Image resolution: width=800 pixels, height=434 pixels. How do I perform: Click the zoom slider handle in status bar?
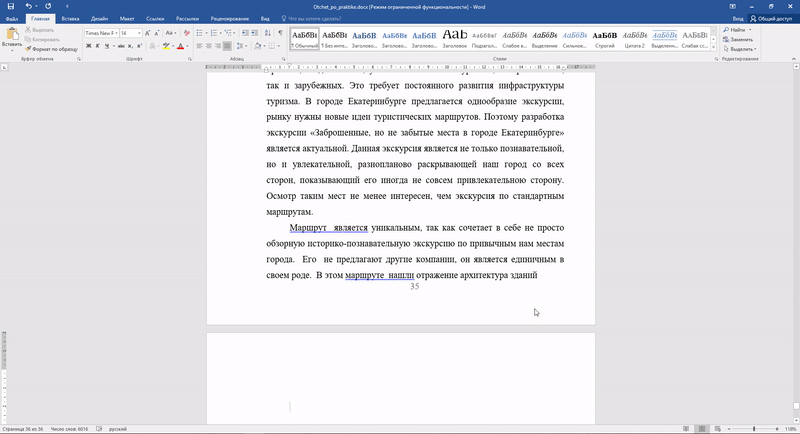tap(754, 429)
